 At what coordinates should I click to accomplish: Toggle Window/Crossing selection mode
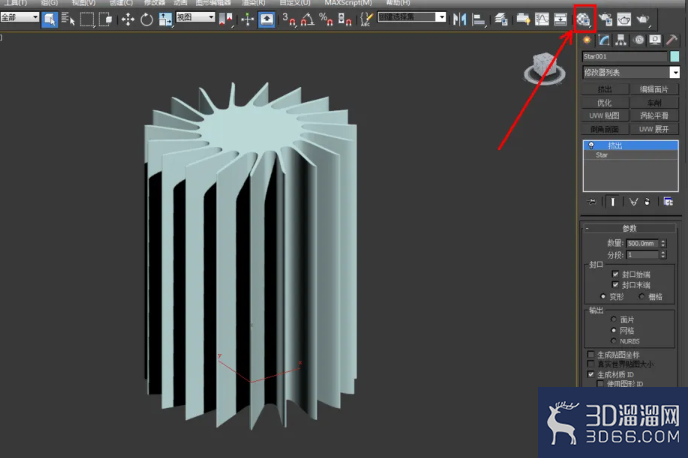[x=105, y=19]
